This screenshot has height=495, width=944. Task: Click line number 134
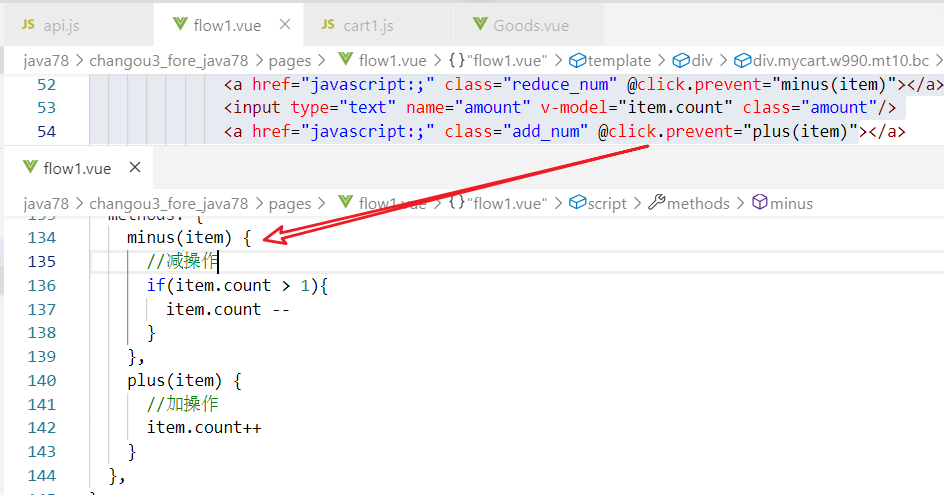[x=42, y=238]
